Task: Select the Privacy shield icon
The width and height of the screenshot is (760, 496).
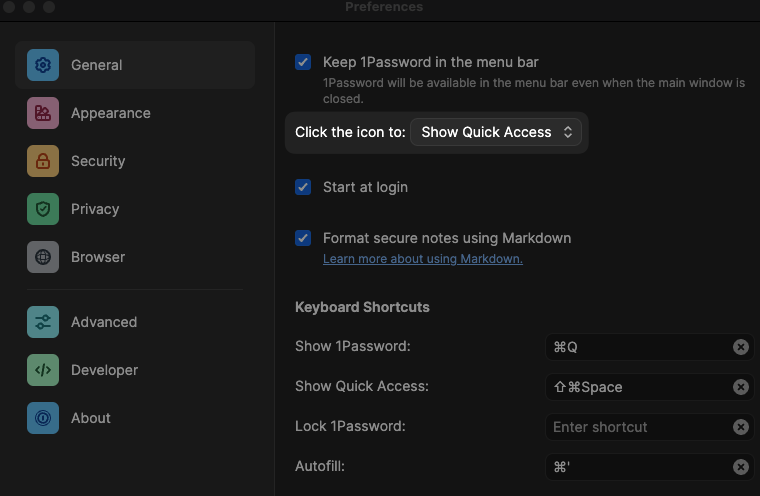Action: (x=43, y=209)
